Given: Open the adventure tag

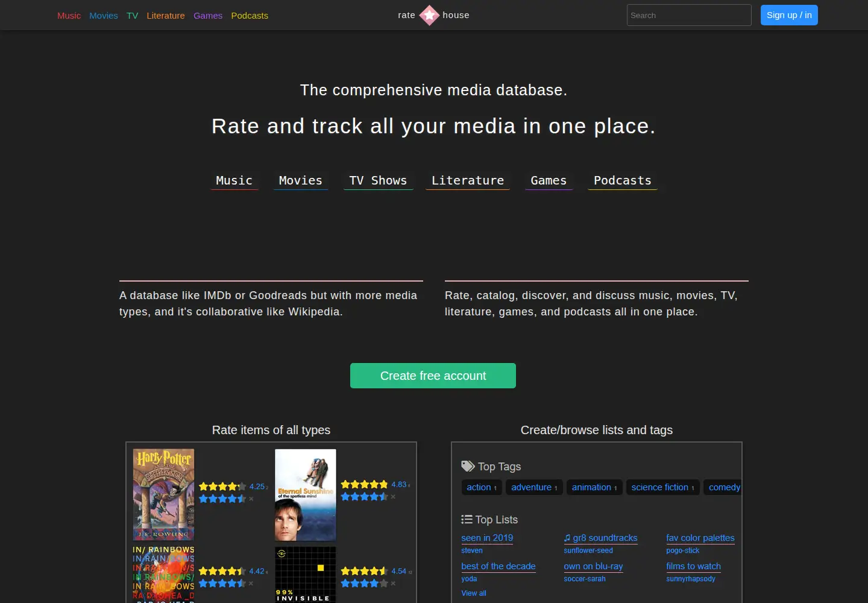Looking at the screenshot, I should click(534, 487).
